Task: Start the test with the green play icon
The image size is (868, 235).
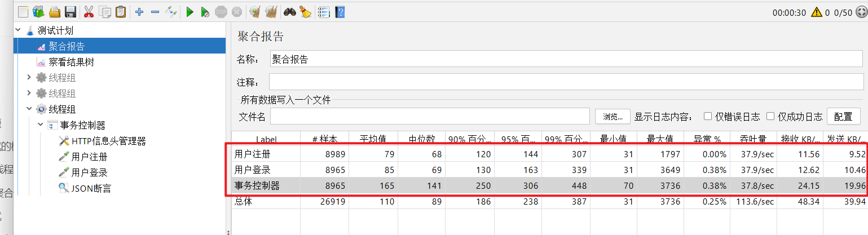Action: 190,11
